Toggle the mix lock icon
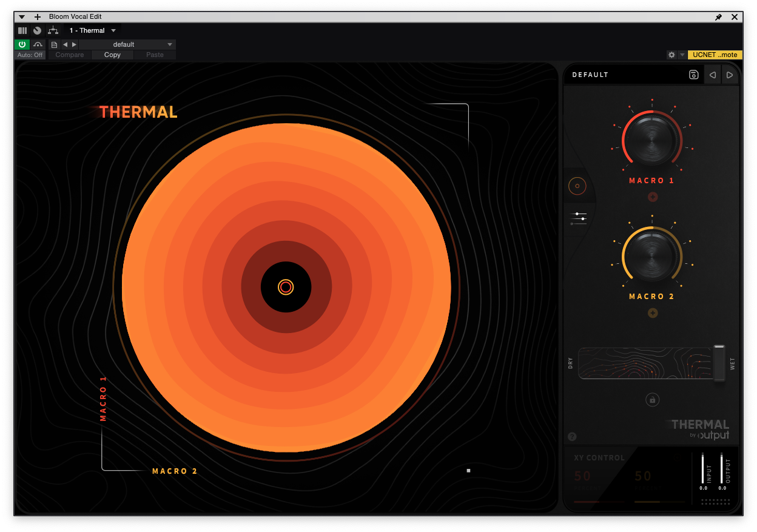This screenshot has width=757, height=532. pos(653,400)
